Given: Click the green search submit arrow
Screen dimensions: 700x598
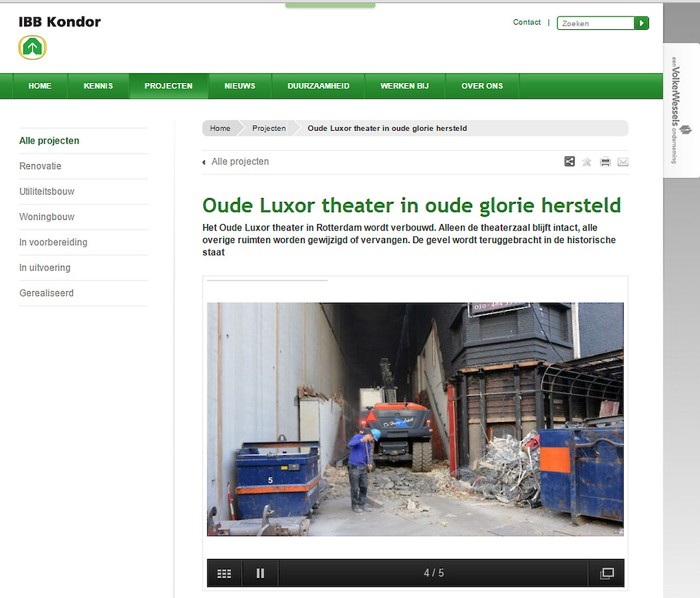Looking at the screenshot, I should 642,23.
